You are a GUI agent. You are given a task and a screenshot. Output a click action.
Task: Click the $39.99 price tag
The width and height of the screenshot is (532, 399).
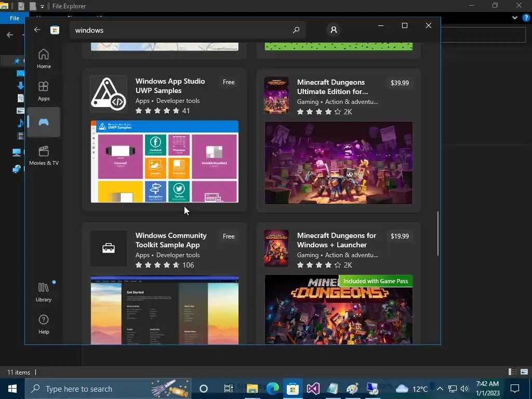(x=400, y=83)
